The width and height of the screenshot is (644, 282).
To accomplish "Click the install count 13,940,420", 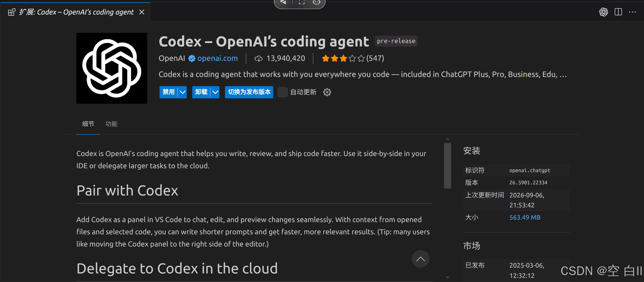I will click(x=286, y=58).
